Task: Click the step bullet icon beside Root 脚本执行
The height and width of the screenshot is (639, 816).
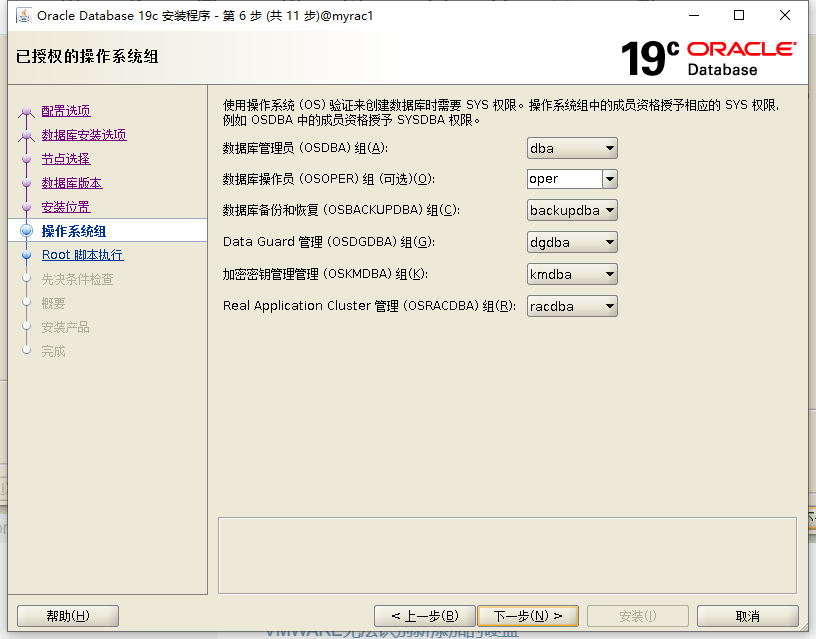Action: click(27, 255)
